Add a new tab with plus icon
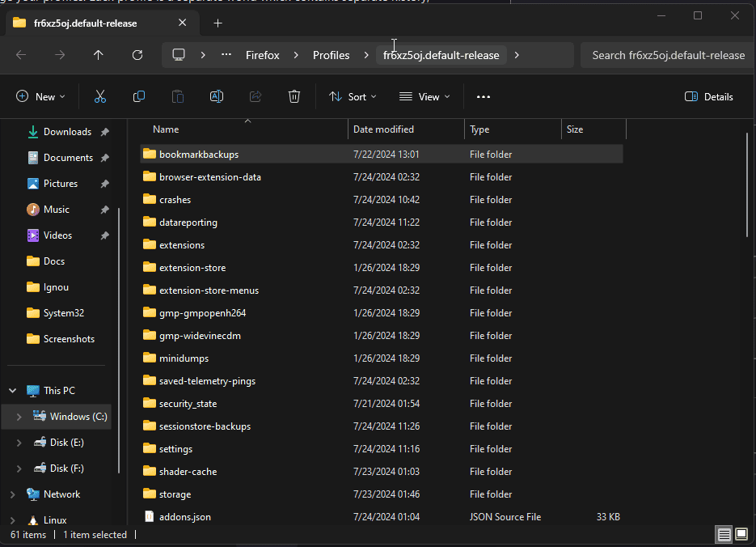The height and width of the screenshot is (547, 756). pyautogui.click(x=218, y=23)
